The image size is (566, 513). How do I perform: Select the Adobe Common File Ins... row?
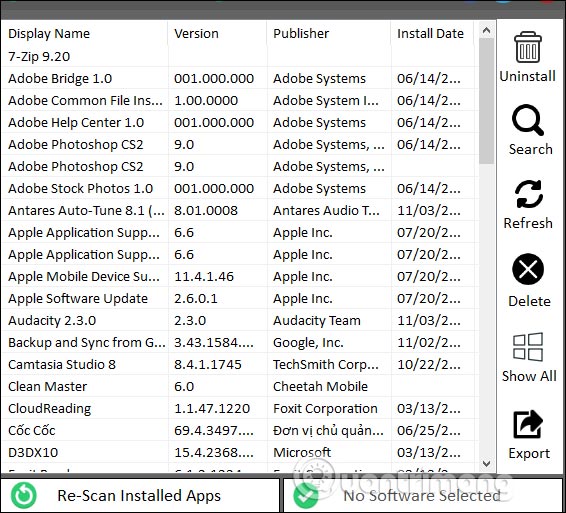pos(240,100)
